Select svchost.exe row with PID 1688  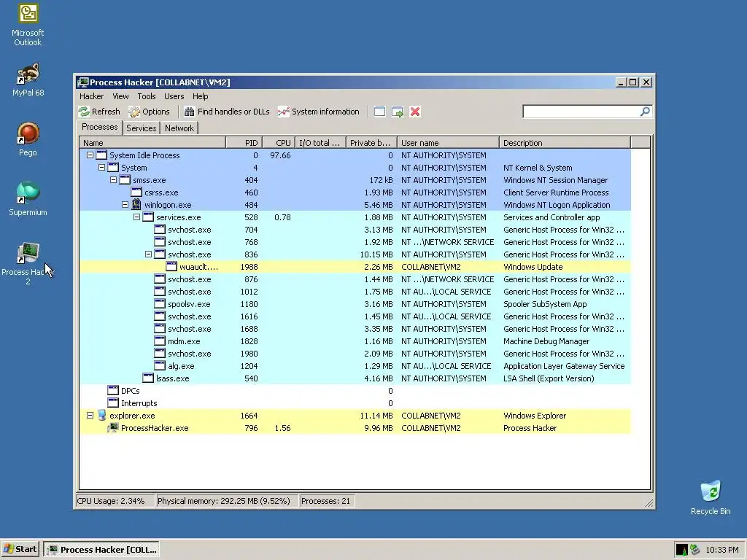click(355, 329)
